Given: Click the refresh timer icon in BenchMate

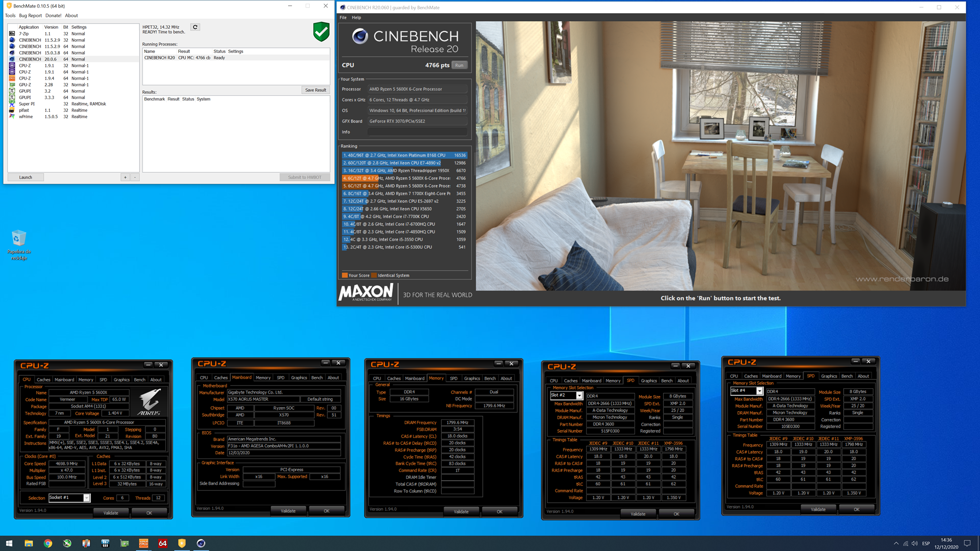Looking at the screenshot, I should [195, 27].
